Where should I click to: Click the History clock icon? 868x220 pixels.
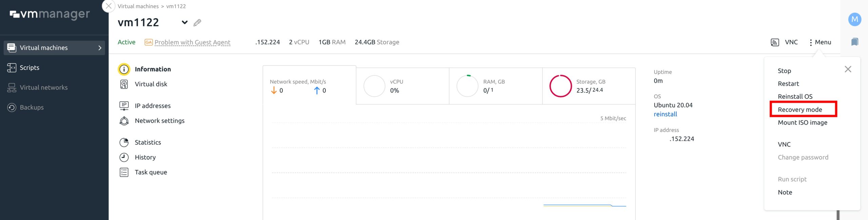click(x=124, y=157)
